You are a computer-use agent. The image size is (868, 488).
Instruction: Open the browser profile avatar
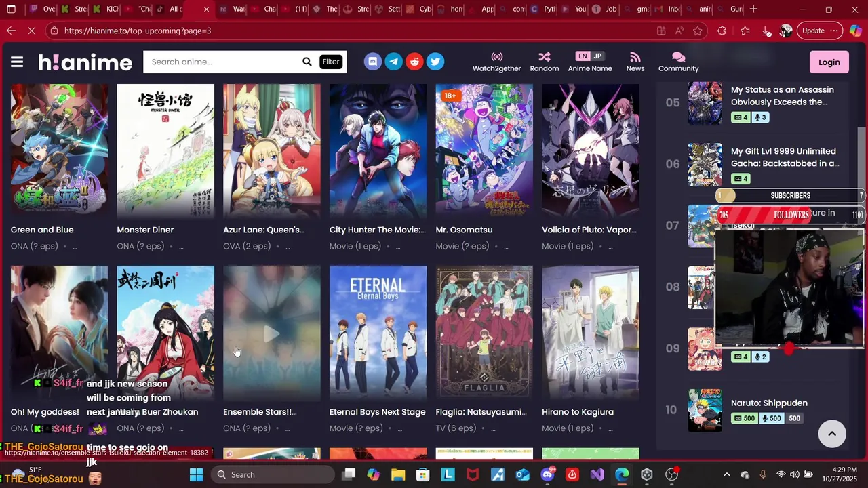pos(786,30)
